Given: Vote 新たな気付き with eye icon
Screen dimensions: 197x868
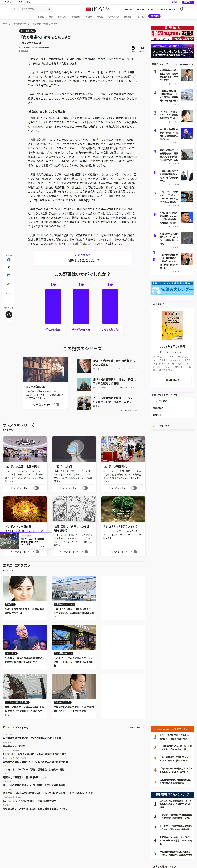Looking at the screenshot, I should (81, 330).
